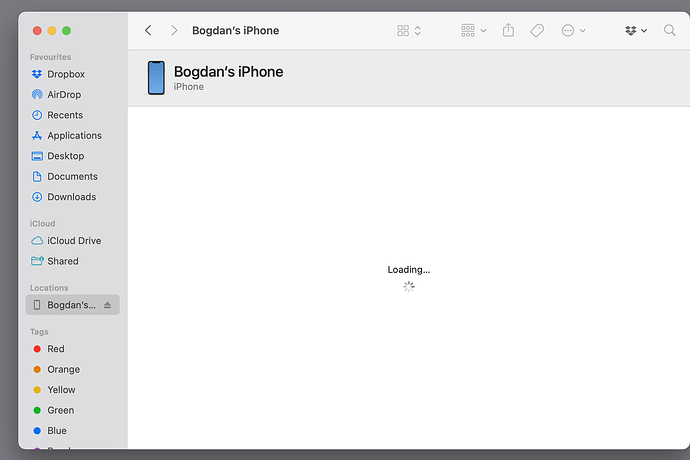Image resolution: width=690 pixels, height=460 pixels.
Task: Select the Shared iCloud folder
Action: 73,261
